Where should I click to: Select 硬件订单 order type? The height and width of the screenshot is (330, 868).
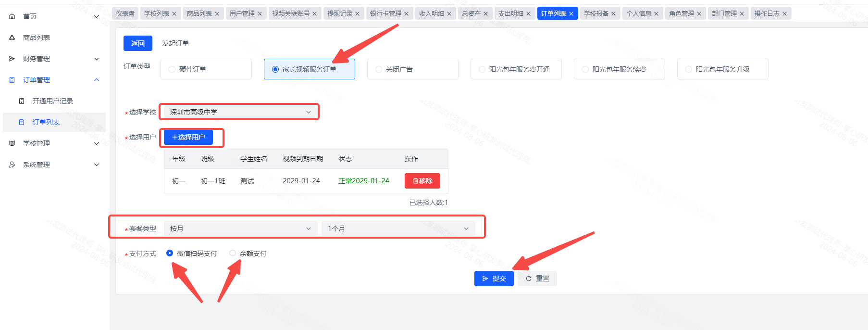coord(172,69)
